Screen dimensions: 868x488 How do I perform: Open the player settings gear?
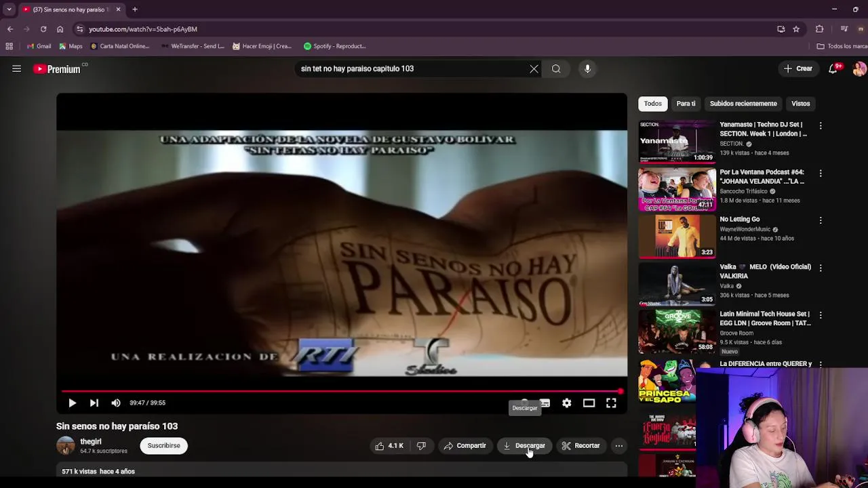coord(567,403)
